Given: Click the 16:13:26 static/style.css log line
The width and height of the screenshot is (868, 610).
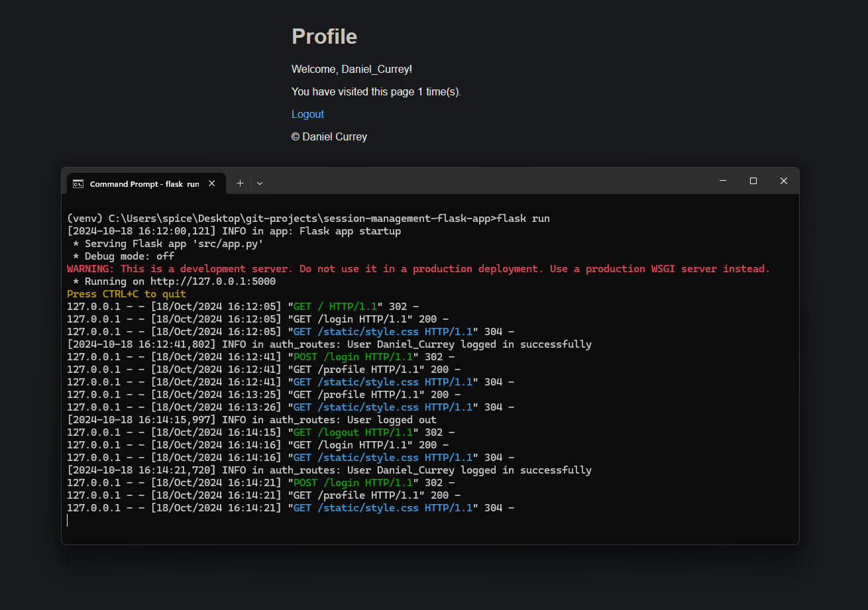Looking at the screenshot, I should 290,407.
